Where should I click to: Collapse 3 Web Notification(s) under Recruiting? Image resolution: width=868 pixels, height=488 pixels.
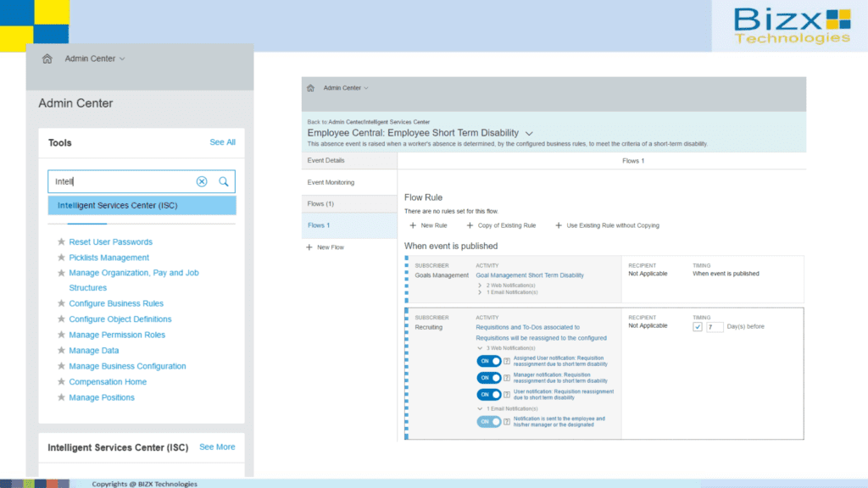point(480,348)
